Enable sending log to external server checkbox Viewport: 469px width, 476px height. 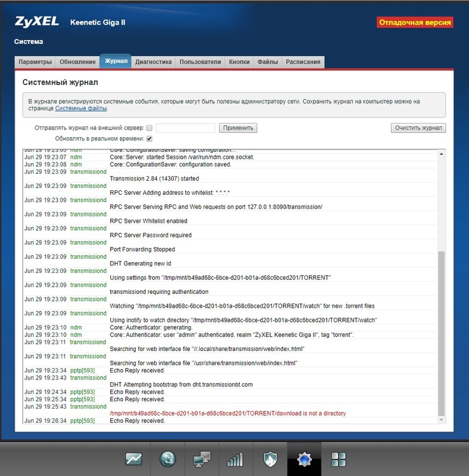pos(149,128)
